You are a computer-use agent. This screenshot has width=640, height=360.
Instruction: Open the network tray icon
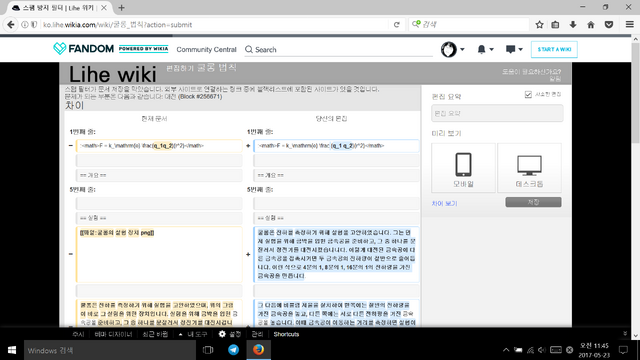click(530, 350)
